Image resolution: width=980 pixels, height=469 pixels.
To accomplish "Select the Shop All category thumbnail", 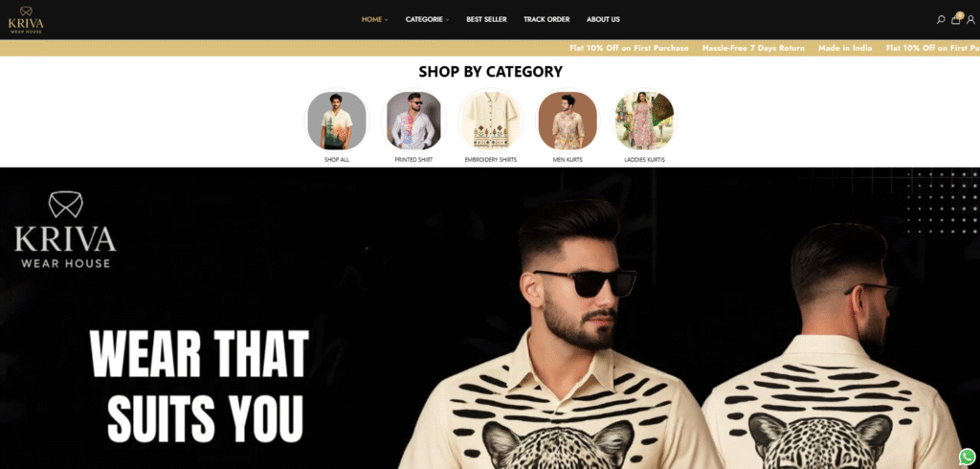I will tap(337, 120).
